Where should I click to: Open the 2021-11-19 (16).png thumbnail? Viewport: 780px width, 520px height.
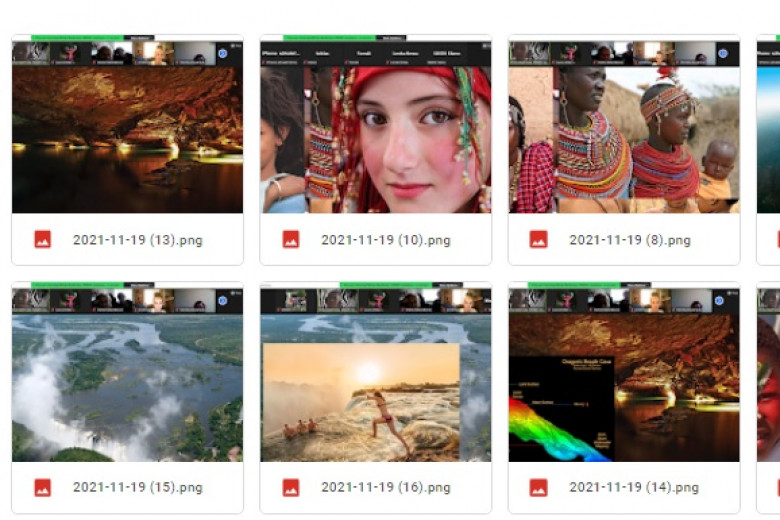click(376, 372)
